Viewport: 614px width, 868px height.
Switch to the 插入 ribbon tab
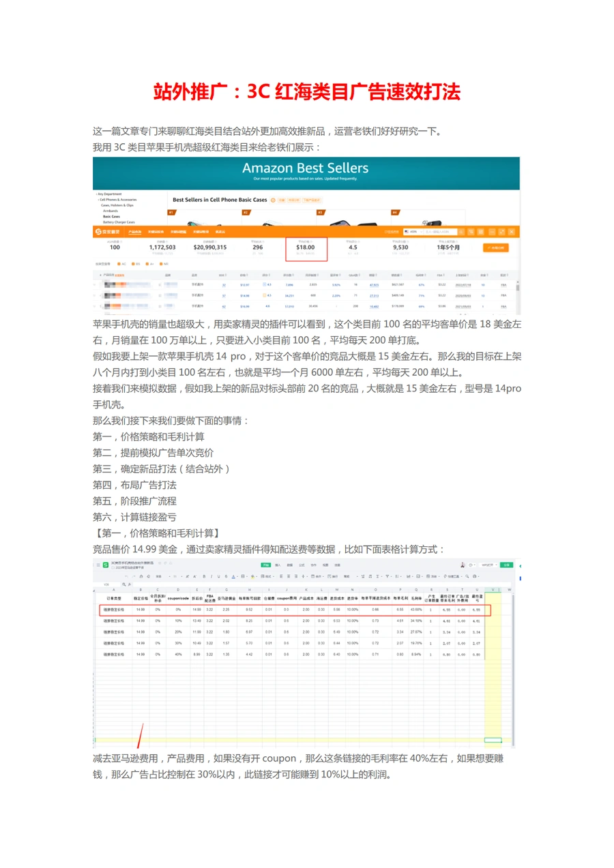(x=278, y=565)
